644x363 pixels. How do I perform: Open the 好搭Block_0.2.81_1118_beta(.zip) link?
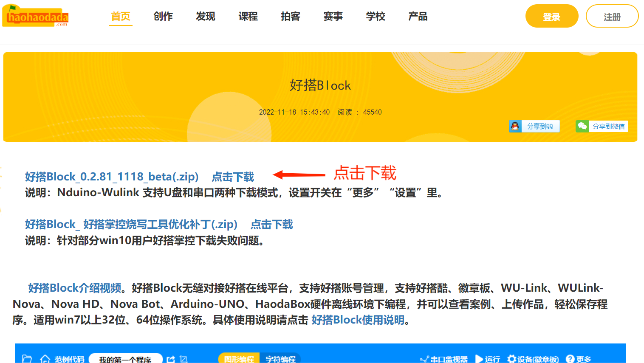click(112, 177)
